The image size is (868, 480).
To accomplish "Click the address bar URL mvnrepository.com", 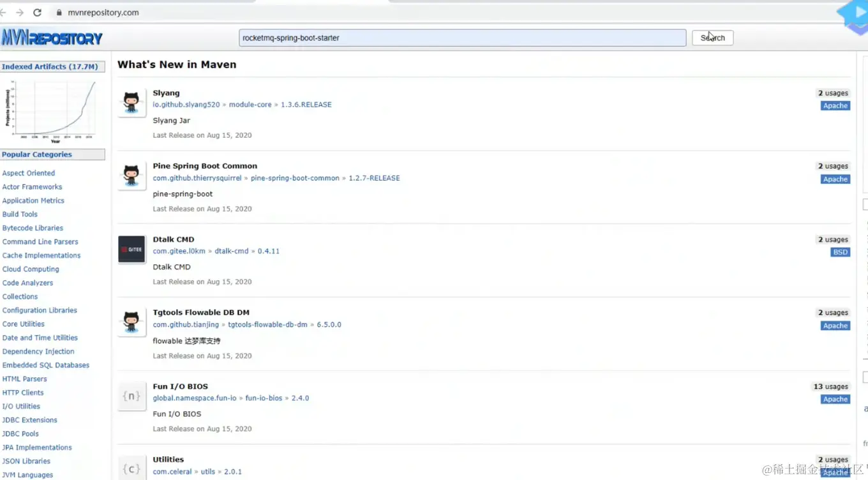I will tap(103, 12).
